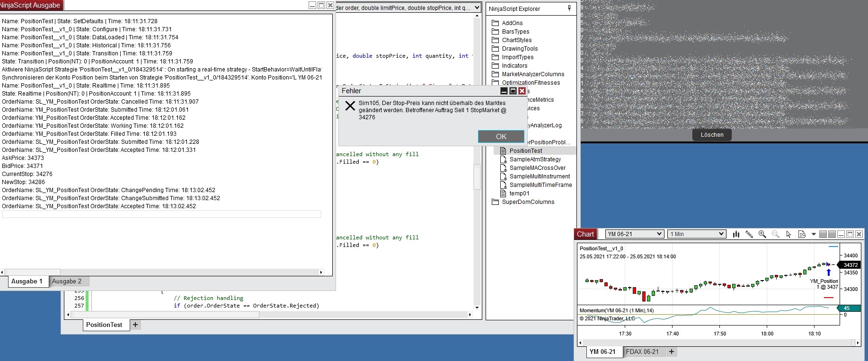Select the cursor pointer tool in chart toolbar
Image resolution: width=868 pixels, height=361 pixels.
(788, 234)
